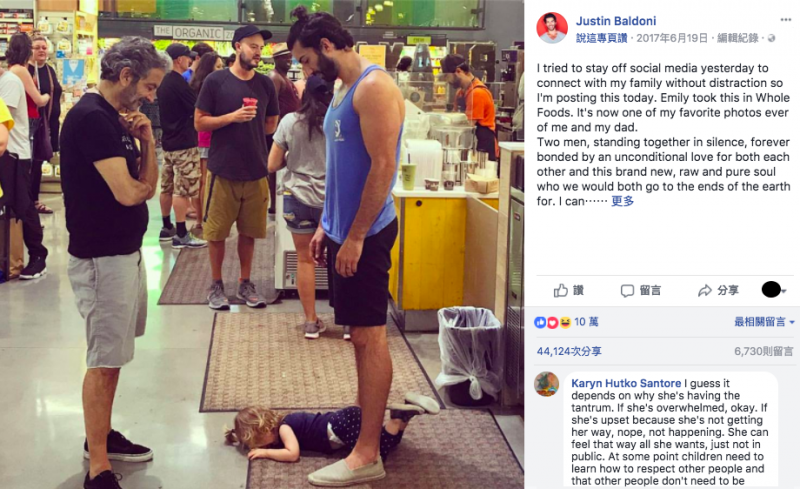Click Justin Baldoni's profile picture
Screen dimensions: 800x489
click(552, 28)
